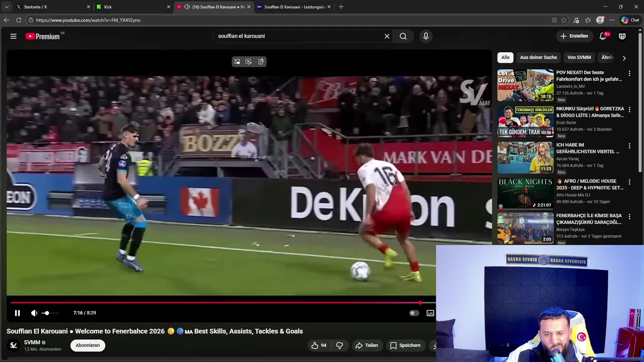Image resolution: width=644 pixels, height=362 pixels.
Task: Share the video via Teilen
Action: coord(367,345)
